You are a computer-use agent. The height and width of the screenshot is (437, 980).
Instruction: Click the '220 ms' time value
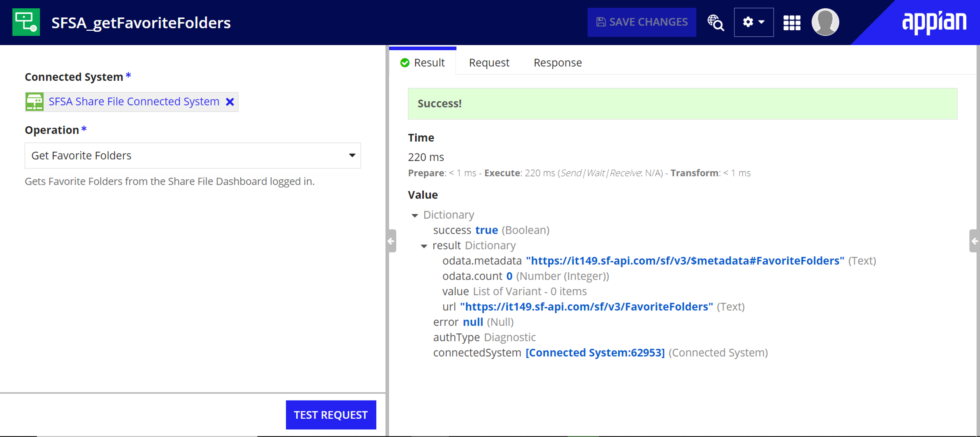[x=426, y=157]
